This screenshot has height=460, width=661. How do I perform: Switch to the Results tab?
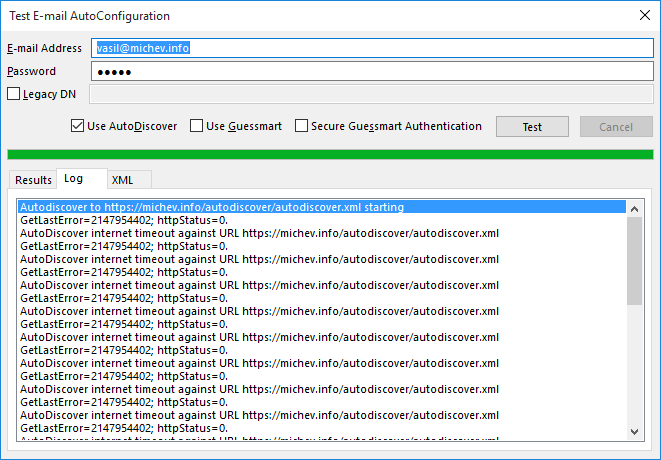click(33, 180)
